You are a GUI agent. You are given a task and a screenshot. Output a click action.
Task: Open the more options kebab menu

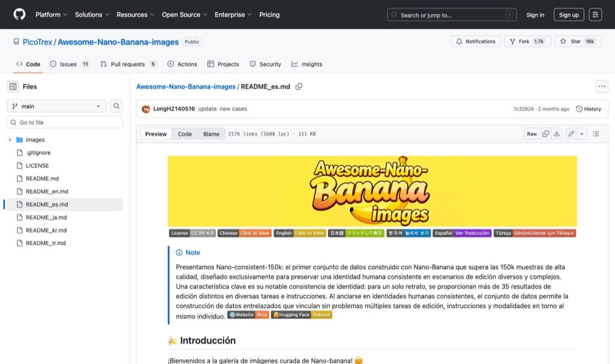[602, 86]
